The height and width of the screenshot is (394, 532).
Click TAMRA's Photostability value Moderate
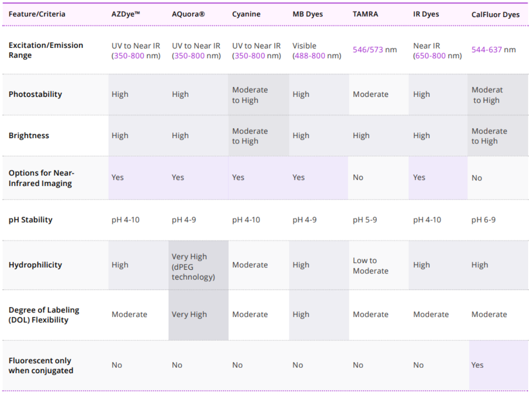coord(371,94)
